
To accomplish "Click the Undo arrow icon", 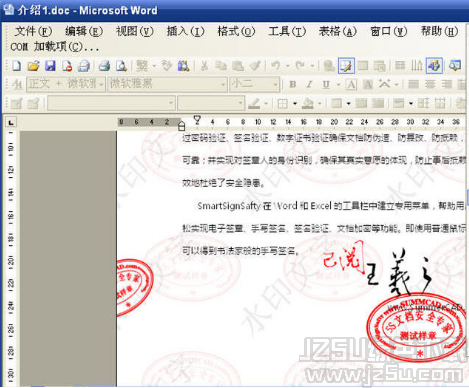I will point(276,66).
